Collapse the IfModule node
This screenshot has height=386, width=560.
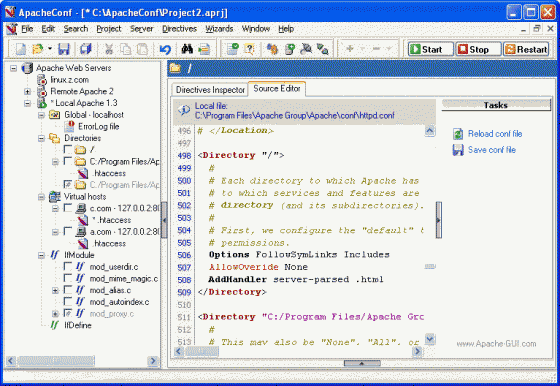click(x=41, y=255)
